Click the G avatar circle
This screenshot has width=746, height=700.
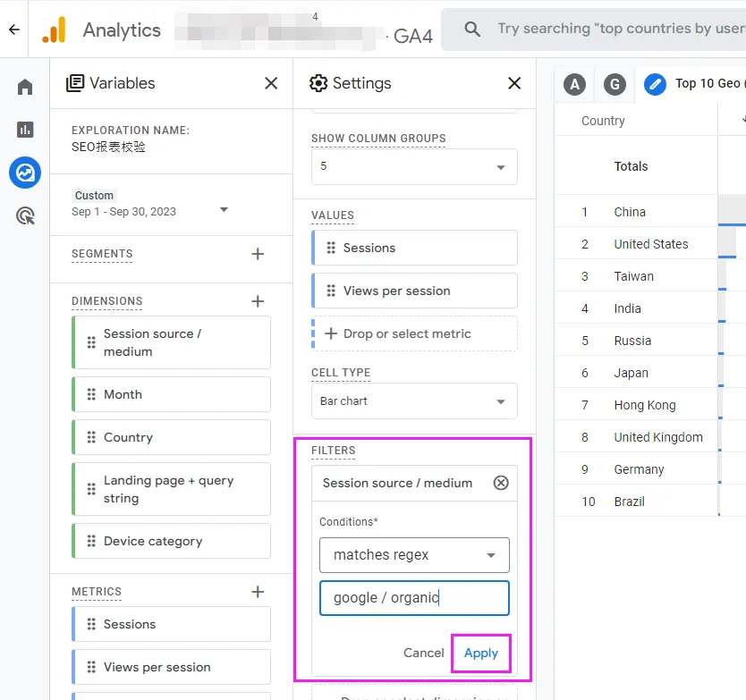click(x=615, y=85)
